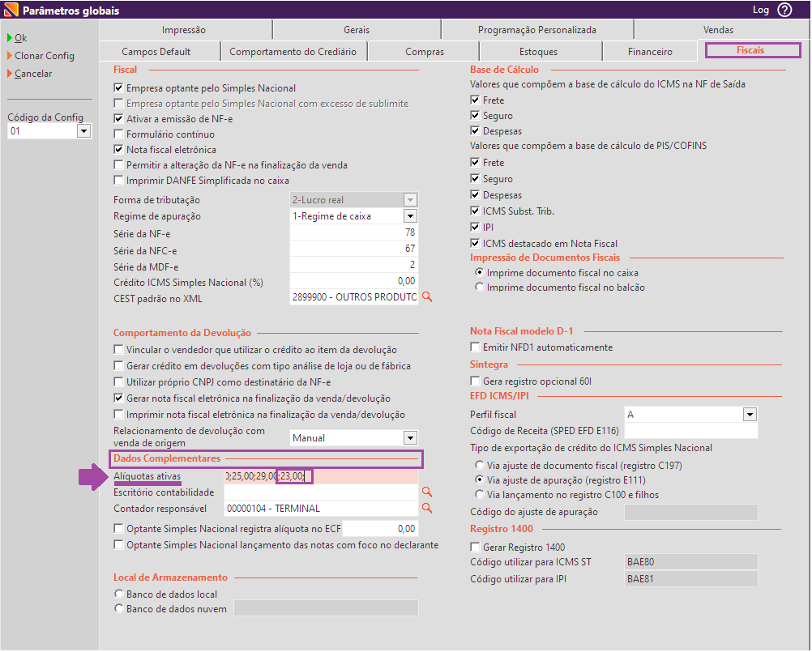The height and width of the screenshot is (652, 812).
Task: Click the Série da MDF-e field
Action: [353, 265]
